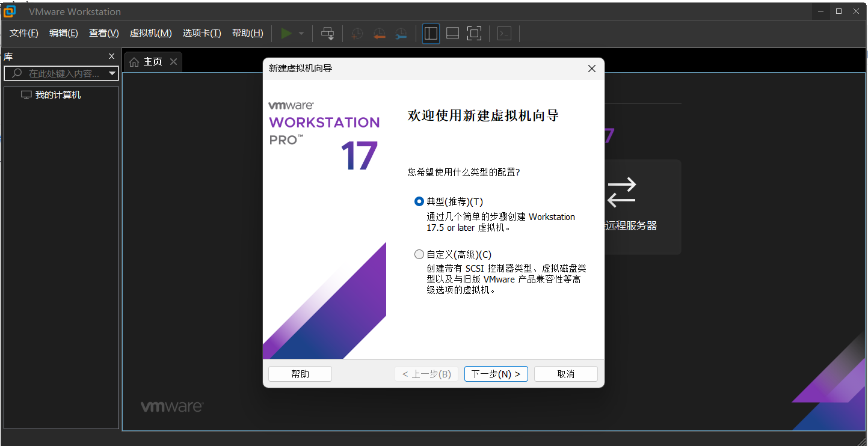Screen dimensions: 868x446
Task: Select the 典型(推荐) radio button
Action: [x=419, y=201]
